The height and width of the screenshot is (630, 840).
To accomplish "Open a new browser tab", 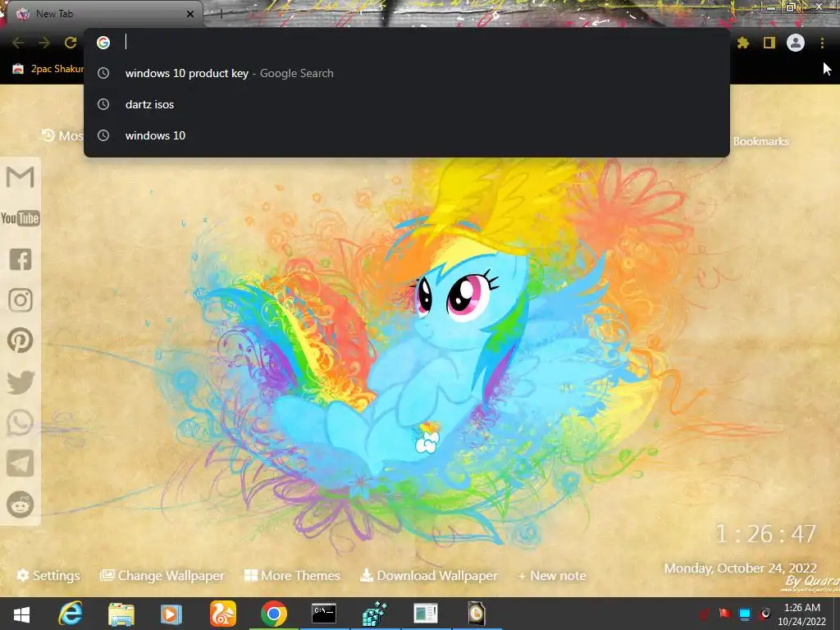I will [221, 15].
